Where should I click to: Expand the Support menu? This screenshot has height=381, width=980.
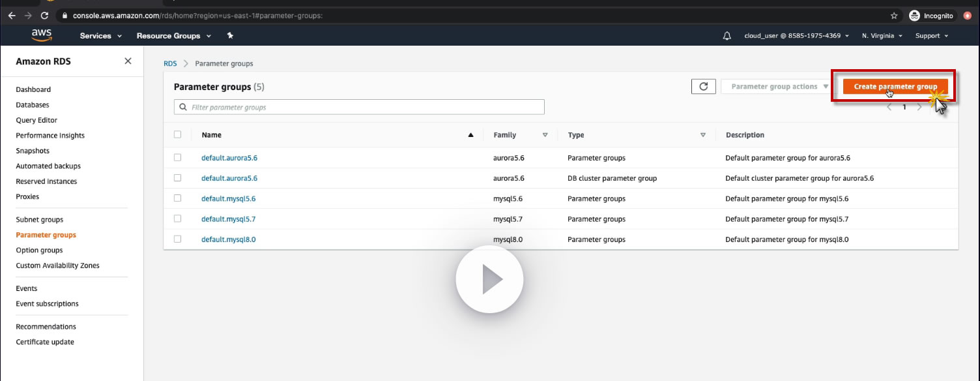[932, 36]
